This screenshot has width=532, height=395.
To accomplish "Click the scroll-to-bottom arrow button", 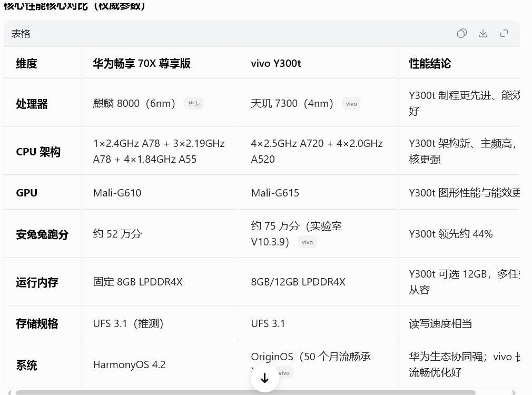I will tap(265, 377).
